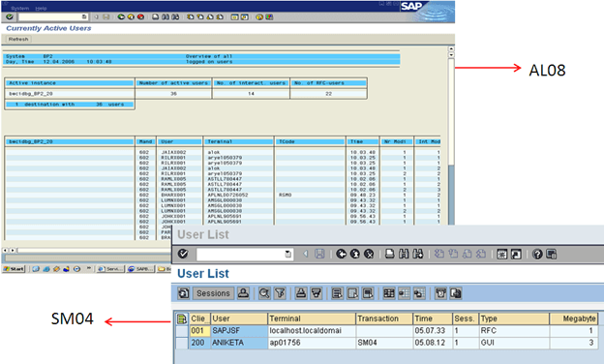Click Generate Shortcut icon in User List toolbar

516,254
